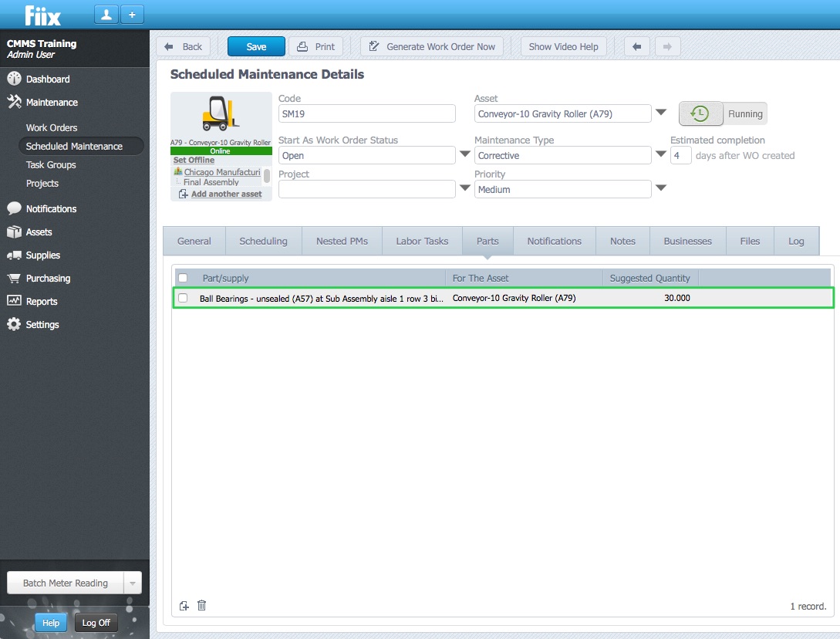Viewport: 840px width, 639px height.
Task: Click the Help button
Action: [51, 622]
